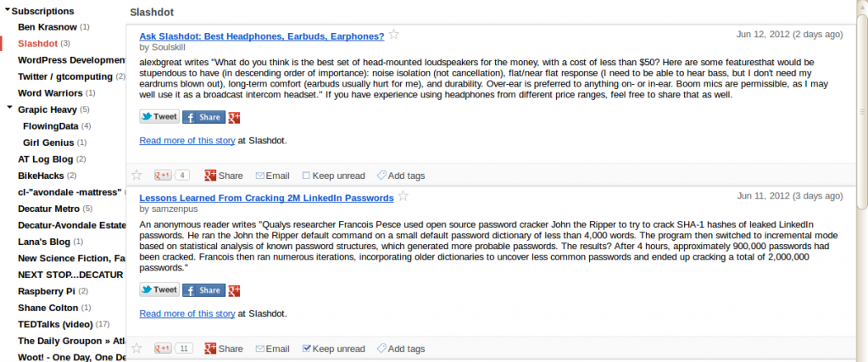This screenshot has width=868, height=362.
Task: Check Keep unread for the headphones article
Action: pyautogui.click(x=306, y=175)
